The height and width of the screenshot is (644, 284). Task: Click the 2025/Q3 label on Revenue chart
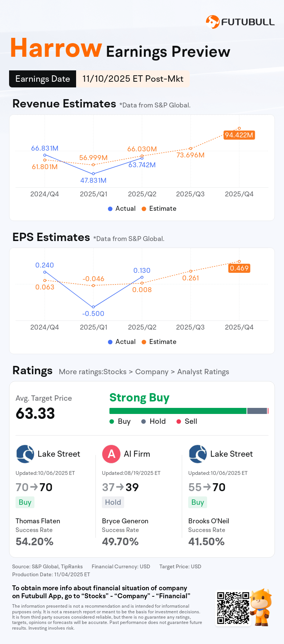click(190, 194)
